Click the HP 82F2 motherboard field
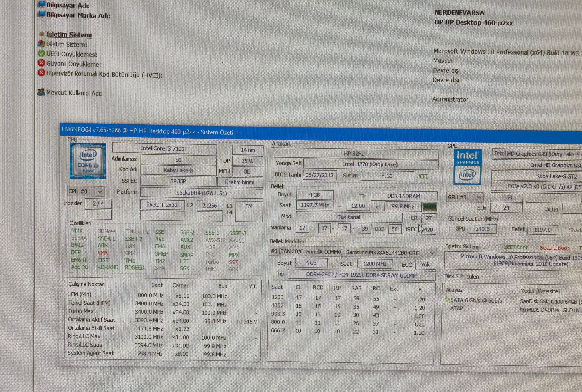The width and height of the screenshot is (582, 392). pos(355,154)
